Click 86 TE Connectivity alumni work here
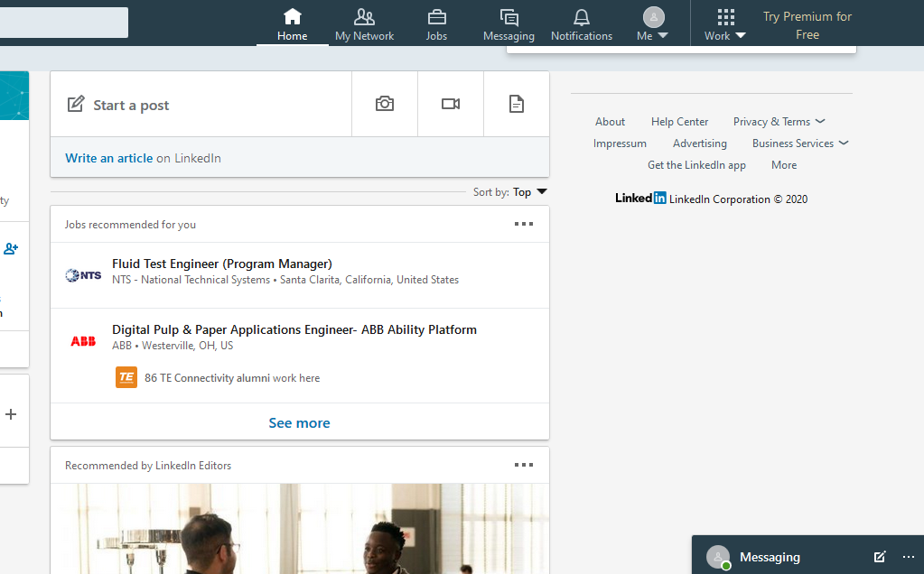 [x=232, y=378]
